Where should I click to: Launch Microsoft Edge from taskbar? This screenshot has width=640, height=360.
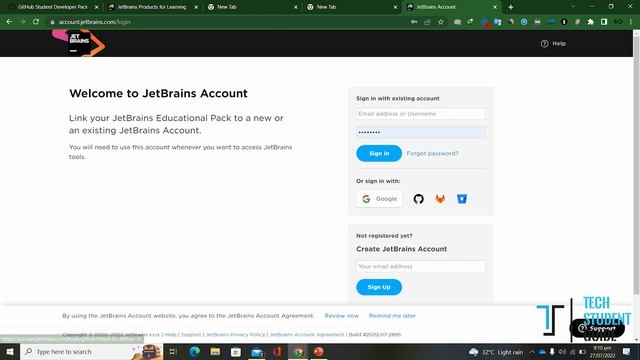194,351
